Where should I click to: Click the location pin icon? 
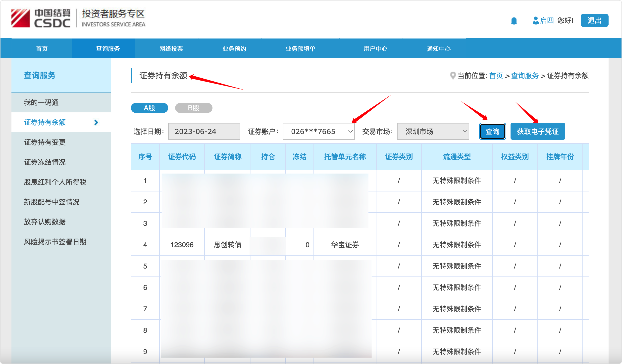[453, 75]
